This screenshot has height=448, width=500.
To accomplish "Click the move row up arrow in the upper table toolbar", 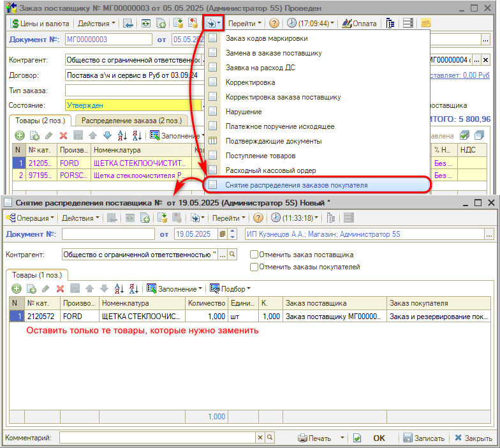I will point(92,135).
